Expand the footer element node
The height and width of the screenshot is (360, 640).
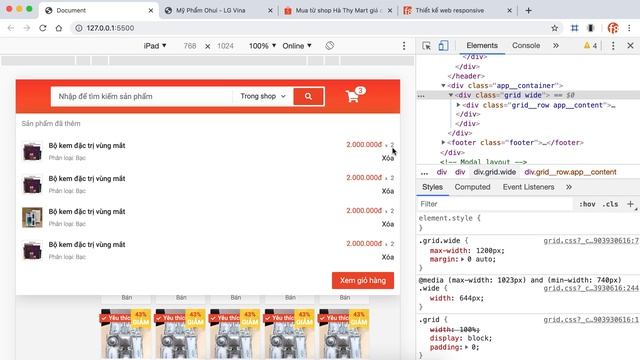click(x=443, y=143)
